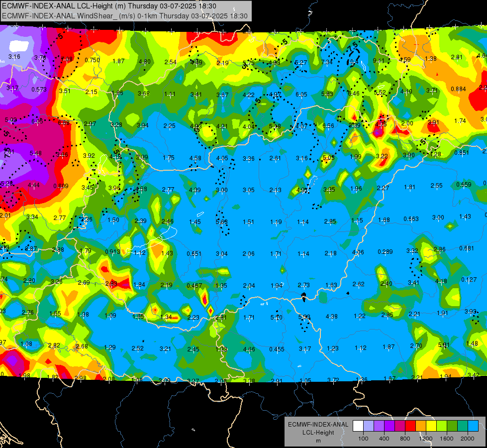The width and height of the screenshot is (487, 448).
Task: Click 'ECMWF-INDEX-ANAL' text in the legend box
Action: coord(318,425)
